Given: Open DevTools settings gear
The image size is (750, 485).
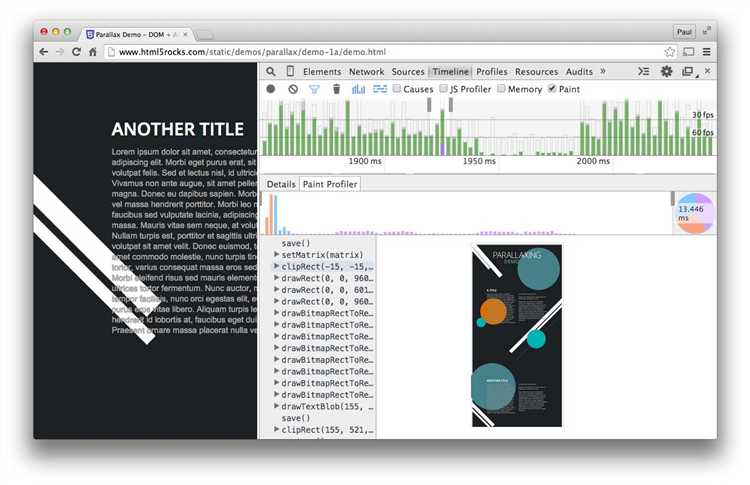Looking at the screenshot, I should [666, 72].
